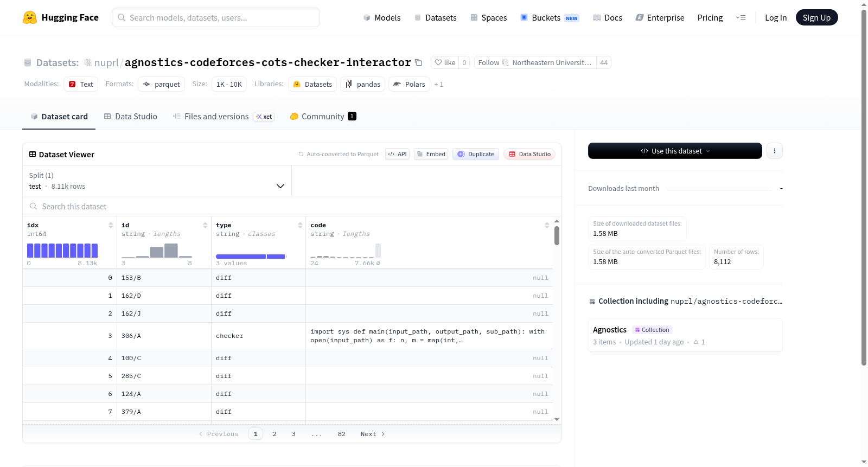The width and height of the screenshot is (868, 467).
Task: Select the 1K - 10K size tag
Action: point(229,84)
